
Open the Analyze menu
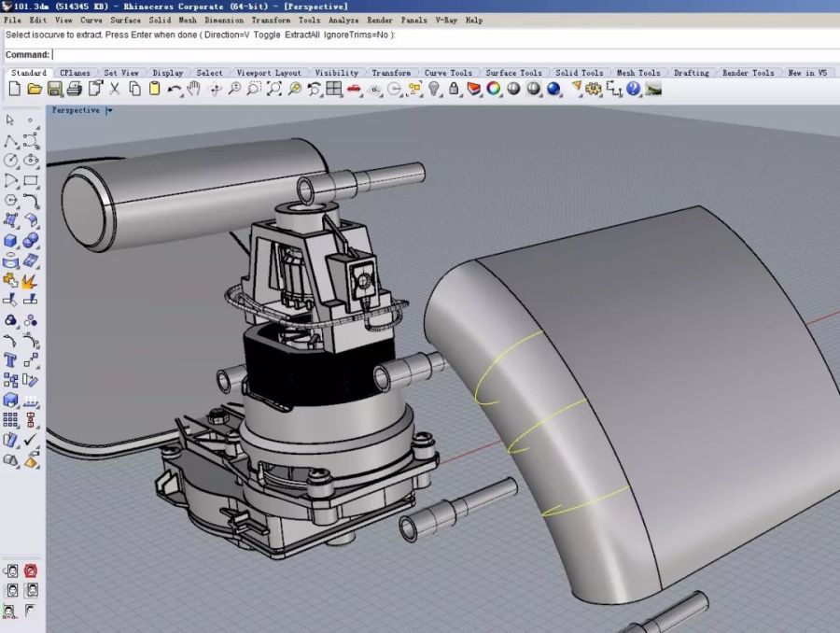point(343,20)
